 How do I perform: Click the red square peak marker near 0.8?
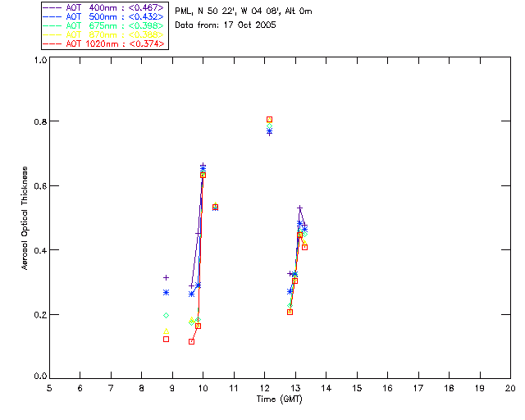[269, 120]
